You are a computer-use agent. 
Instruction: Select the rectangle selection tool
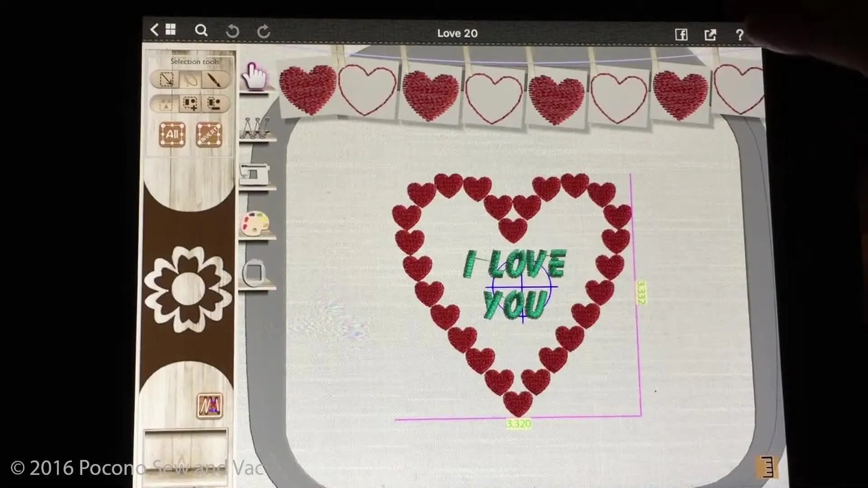click(166, 79)
